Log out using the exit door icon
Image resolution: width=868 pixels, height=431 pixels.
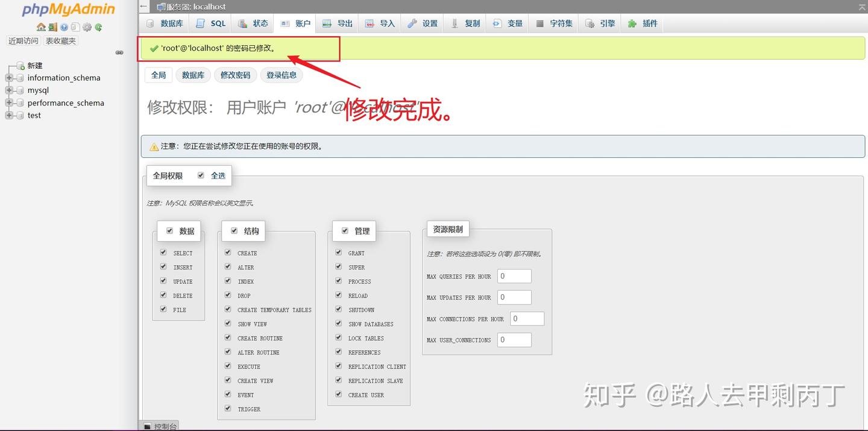pos(52,27)
